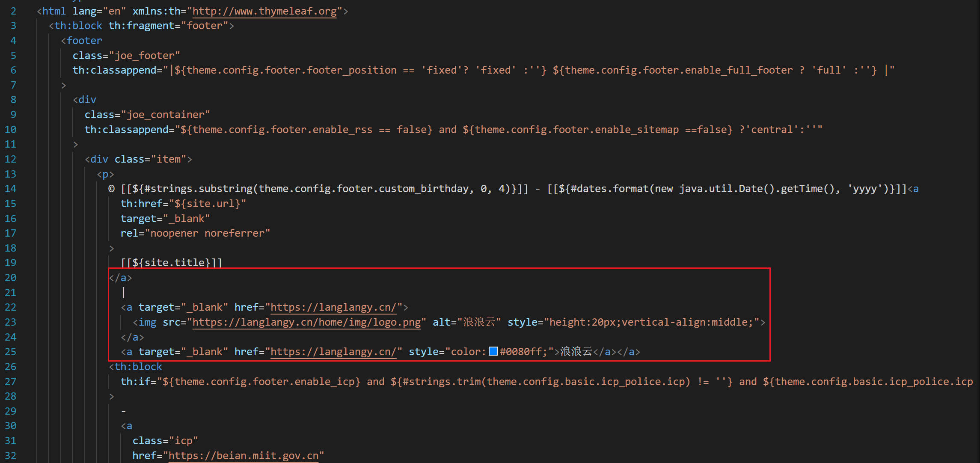
Task: Follow the langlangy.cn link on line 25
Action: click(x=333, y=352)
